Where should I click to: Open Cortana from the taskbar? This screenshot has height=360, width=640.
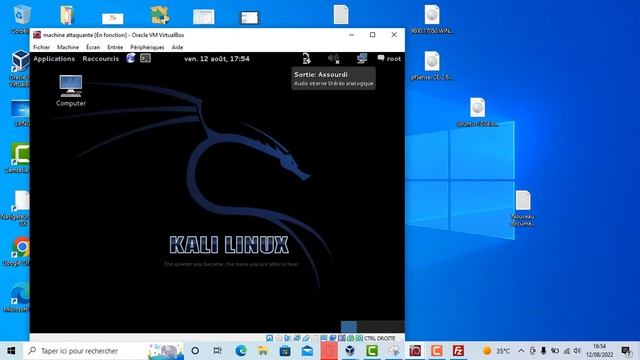point(195,351)
